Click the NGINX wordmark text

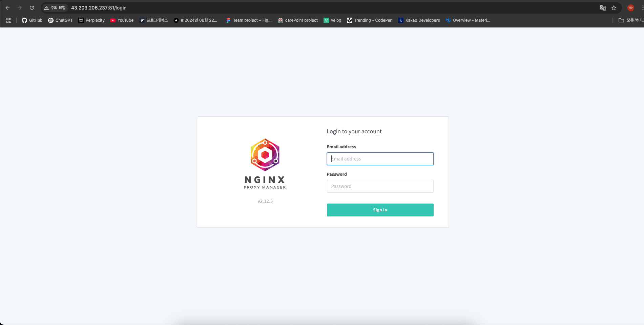coord(265,180)
